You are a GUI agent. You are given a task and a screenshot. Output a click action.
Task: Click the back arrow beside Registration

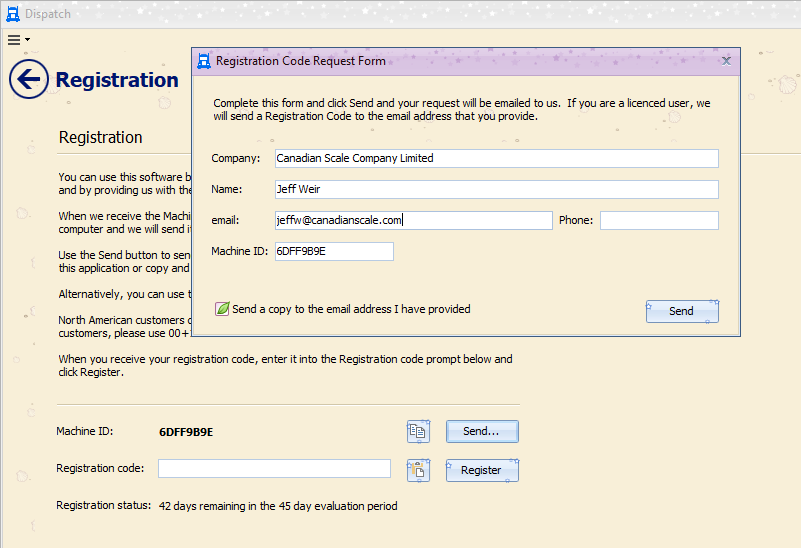point(29,79)
